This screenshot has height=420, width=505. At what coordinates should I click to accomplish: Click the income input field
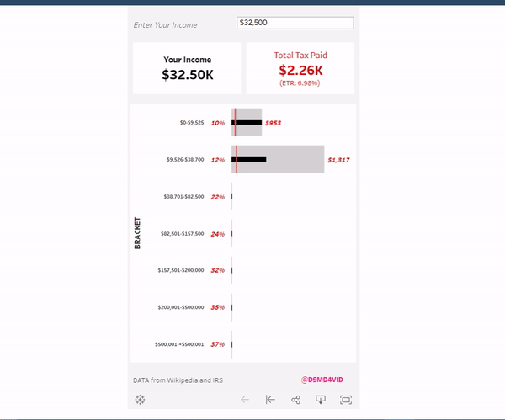click(x=295, y=23)
